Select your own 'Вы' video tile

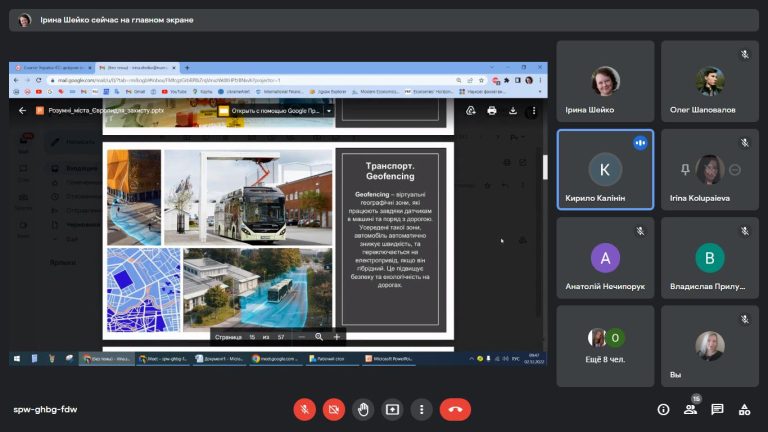click(x=710, y=346)
